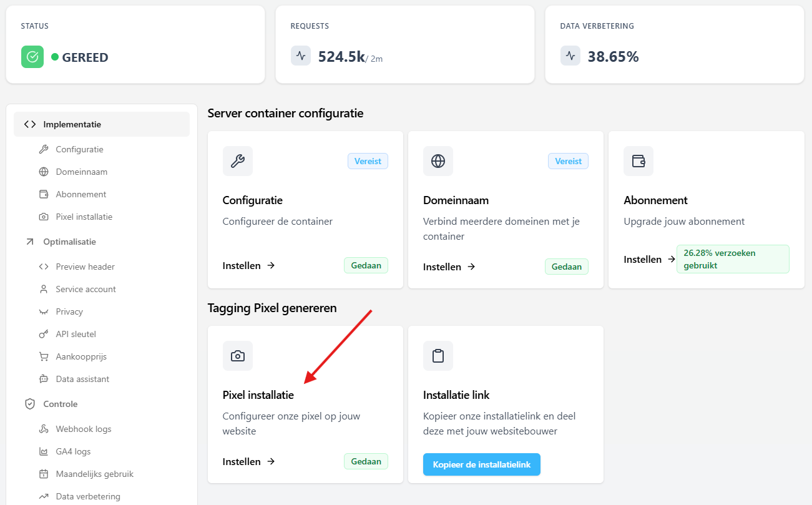Click the camera icon in Pixel installatie card
The width and height of the screenshot is (812, 505).
pos(237,356)
